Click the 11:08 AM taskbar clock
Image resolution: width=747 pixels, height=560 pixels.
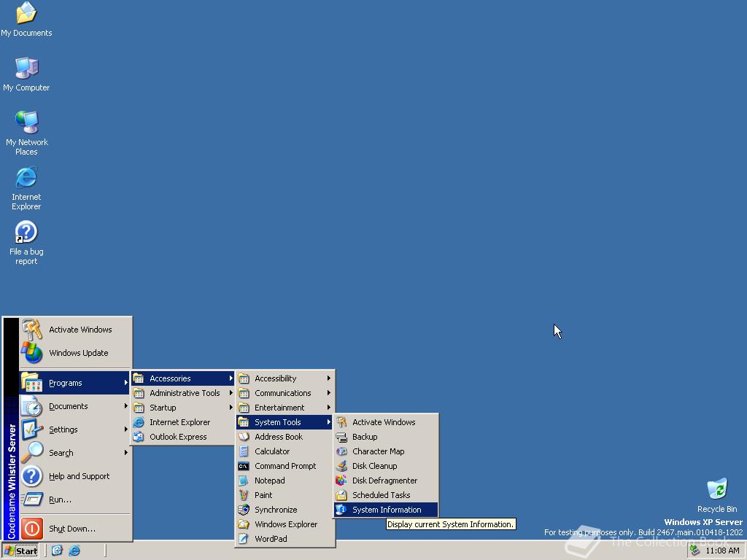[722, 551]
